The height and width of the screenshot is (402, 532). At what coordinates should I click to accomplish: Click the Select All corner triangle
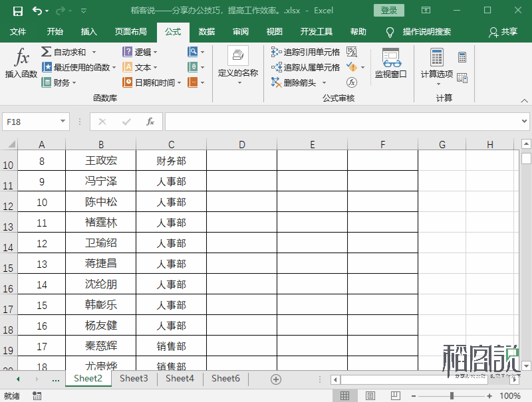click(x=11, y=144)
